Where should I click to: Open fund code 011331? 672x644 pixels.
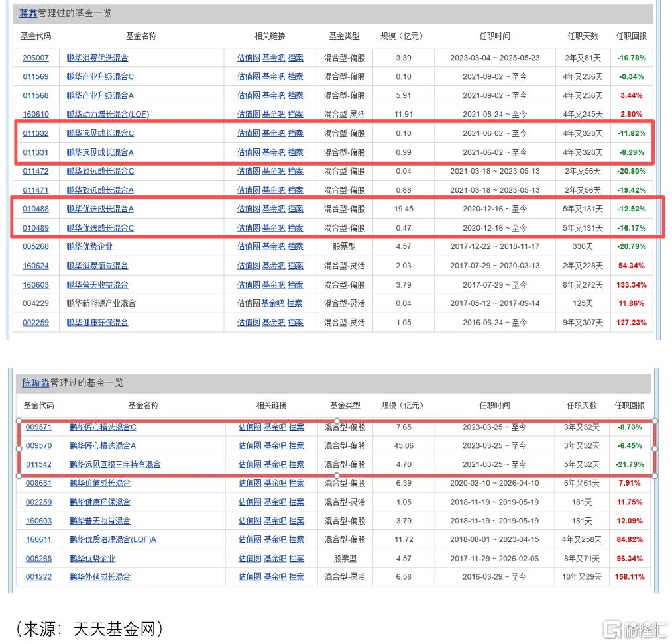coord(36,152)
